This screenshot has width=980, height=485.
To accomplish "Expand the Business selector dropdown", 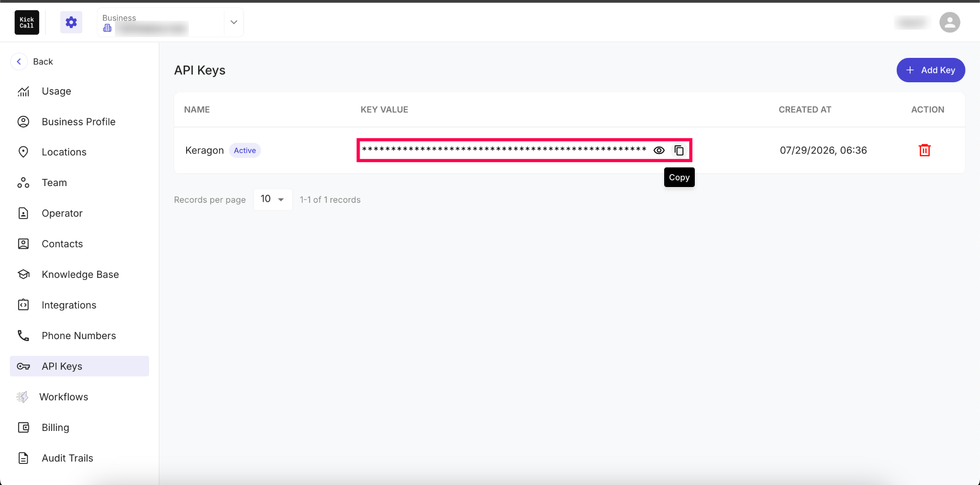I will pos(234,22).
